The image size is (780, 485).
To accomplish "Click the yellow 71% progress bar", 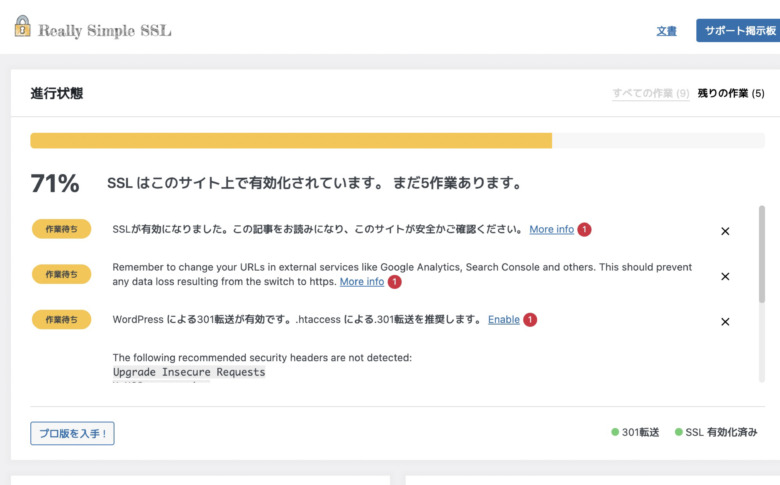I will [291, 140].
